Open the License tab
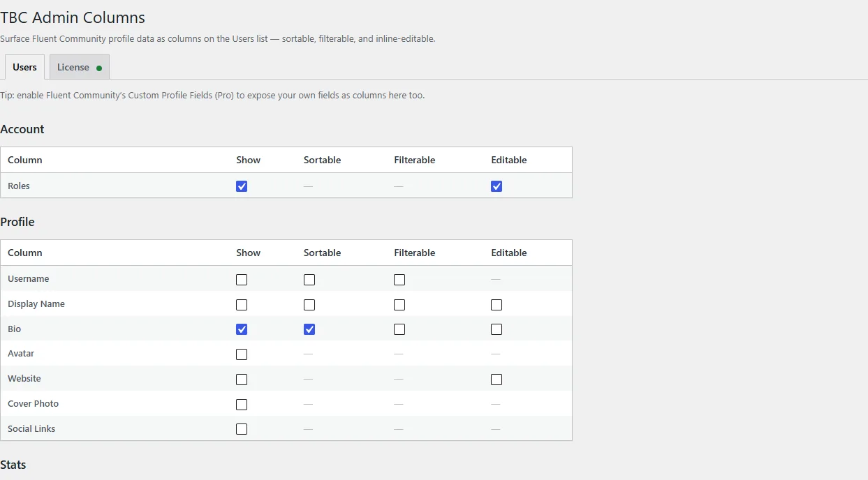This screenshot has width=868, height=480. tap(80, 67)
